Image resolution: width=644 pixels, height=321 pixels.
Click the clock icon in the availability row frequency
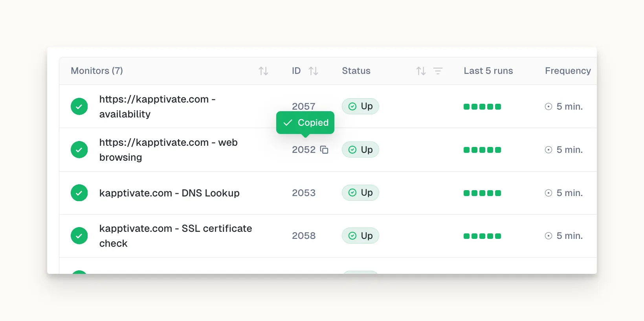pyautogui.click(x=549, y=106)
